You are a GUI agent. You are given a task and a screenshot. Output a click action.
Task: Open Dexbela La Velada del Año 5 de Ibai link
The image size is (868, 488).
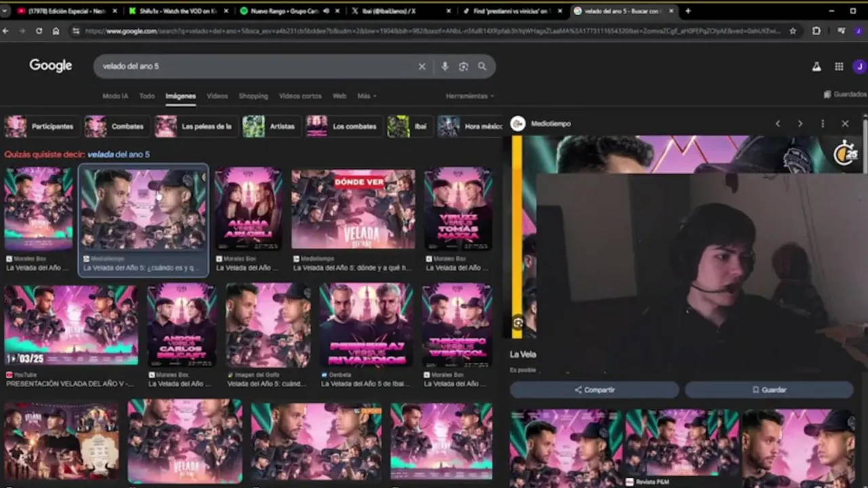pos(366,384)
